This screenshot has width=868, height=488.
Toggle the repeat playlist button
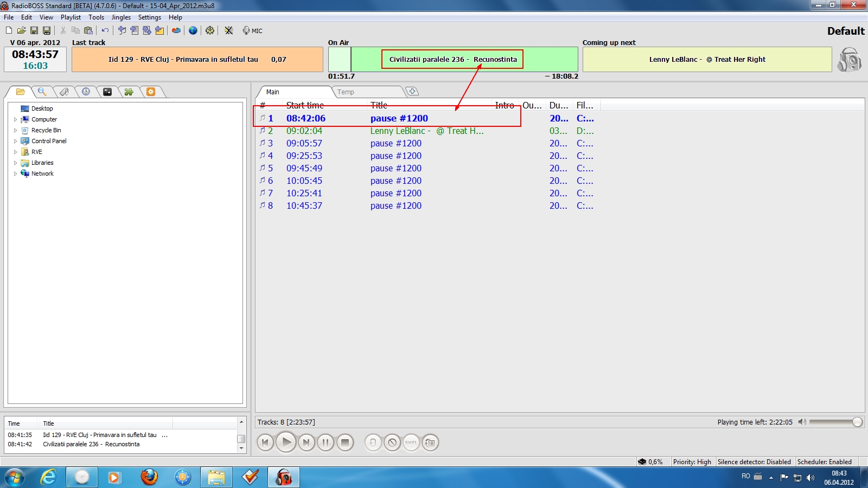pyautogui.click(x=430, y=442)
